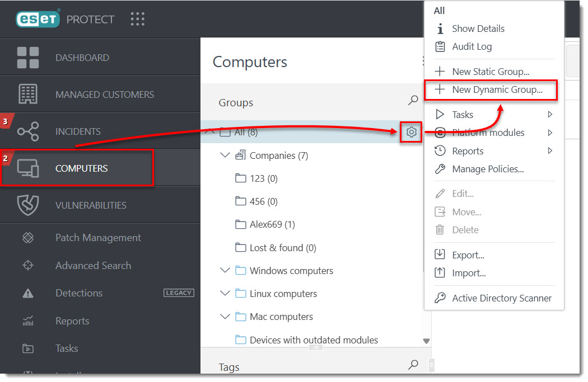This screenshot has width=588, height=382.
Task: Click the Audit Log clipboard icon
Action: 440,46
